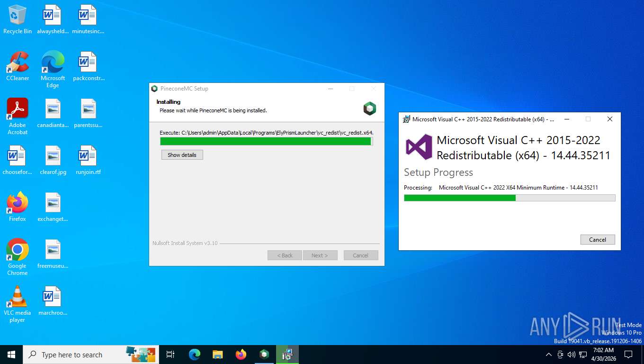Click the meet now tray icon
The width and height of the screenshot is (644, 364).
(x=560, y=355)
